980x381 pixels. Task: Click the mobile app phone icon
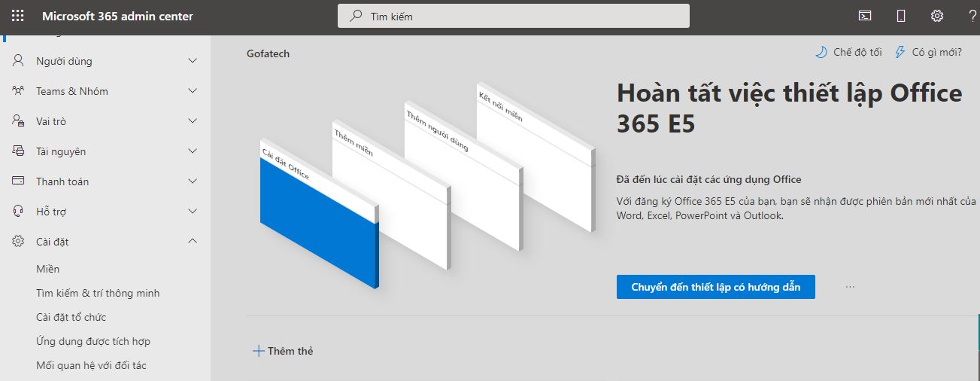(901, 16)
